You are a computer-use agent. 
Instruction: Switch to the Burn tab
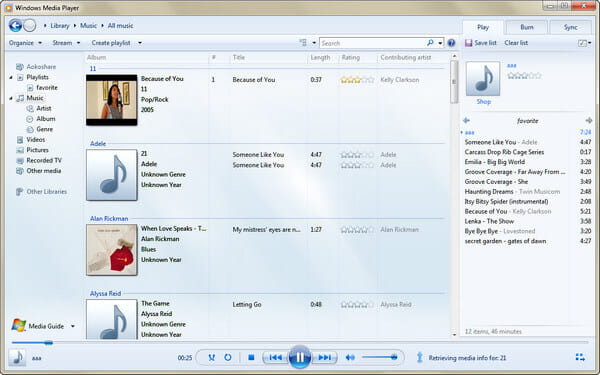[527, 27]
